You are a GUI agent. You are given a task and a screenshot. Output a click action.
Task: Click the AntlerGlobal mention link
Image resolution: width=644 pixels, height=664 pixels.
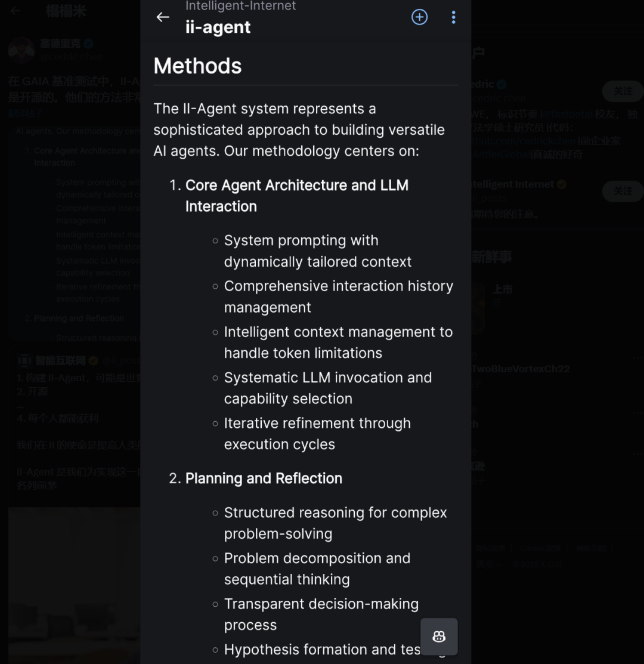coord(501,154)
